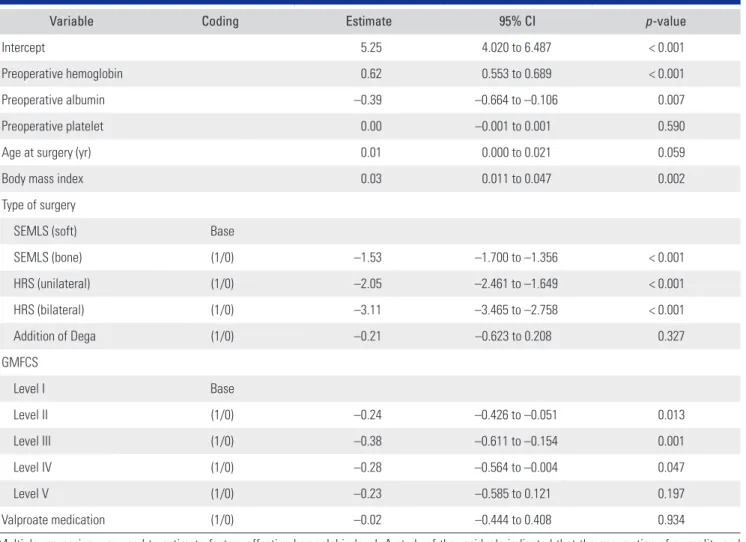Select the p-value 0.002
Viewport: 746px width, 542px height.
[x=671, y=178]
